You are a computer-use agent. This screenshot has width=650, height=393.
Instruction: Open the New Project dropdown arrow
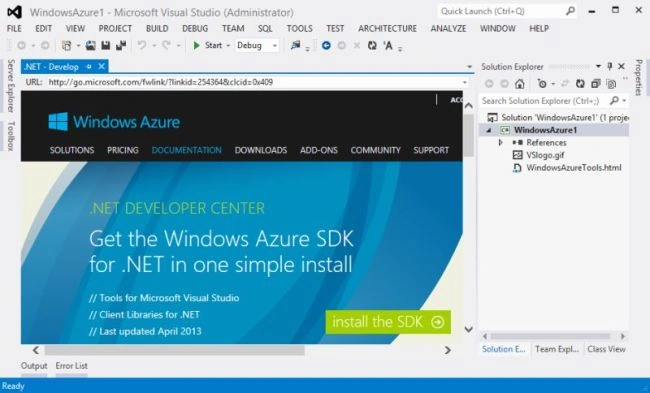tap(78, 46)
